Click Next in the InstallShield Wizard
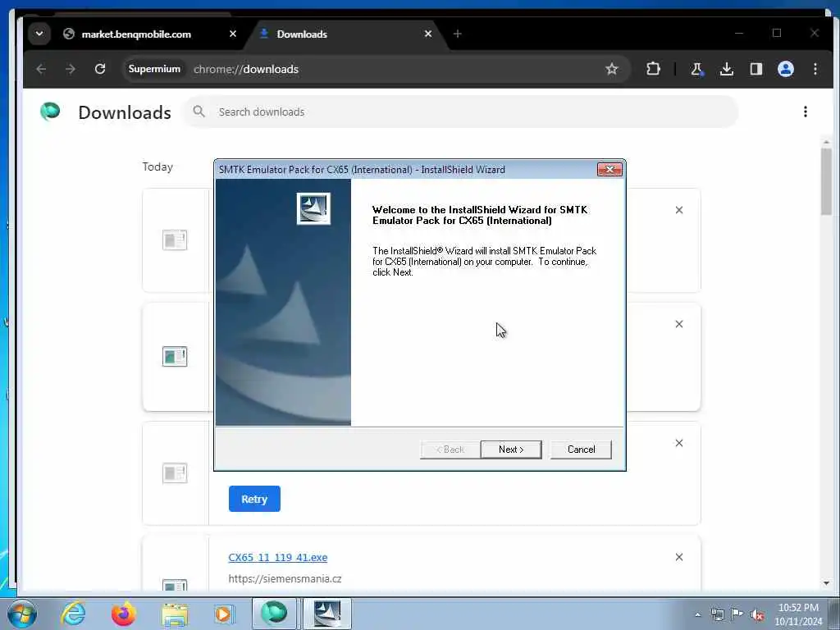 (511, 450)
